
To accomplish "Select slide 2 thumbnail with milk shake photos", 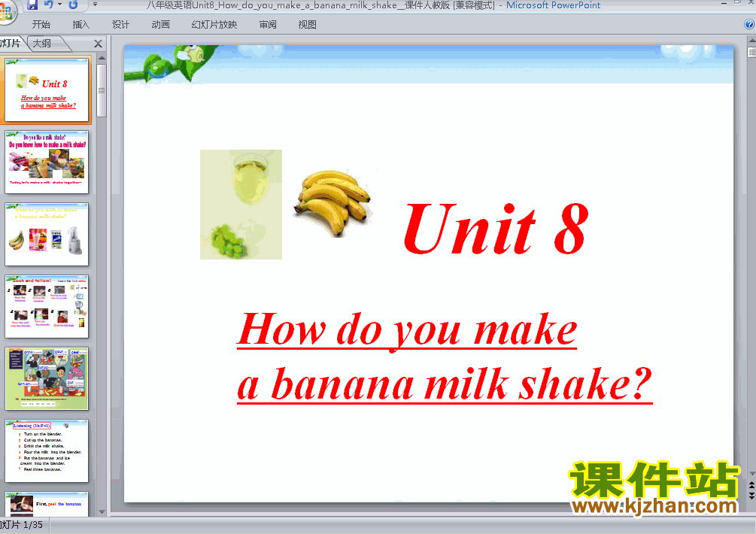I will click(x=47, y=162).
